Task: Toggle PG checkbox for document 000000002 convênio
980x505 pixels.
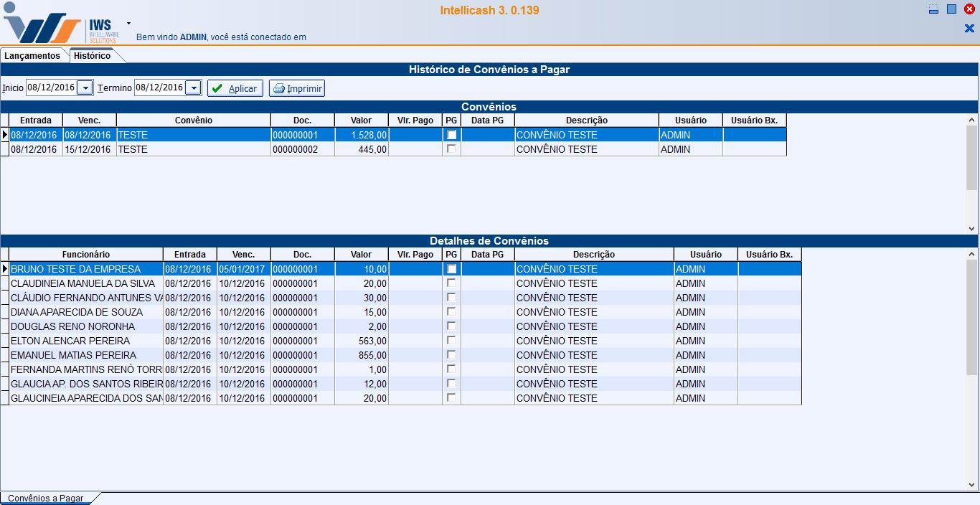Action: [451, 149]
